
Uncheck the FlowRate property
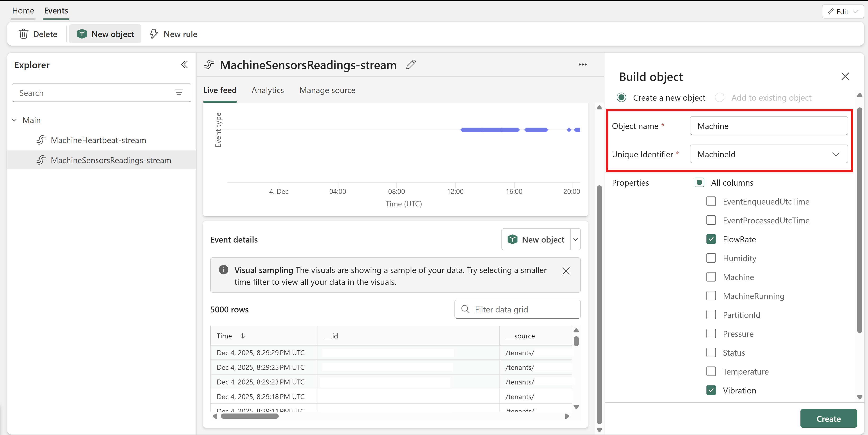[x=711, y=239]
